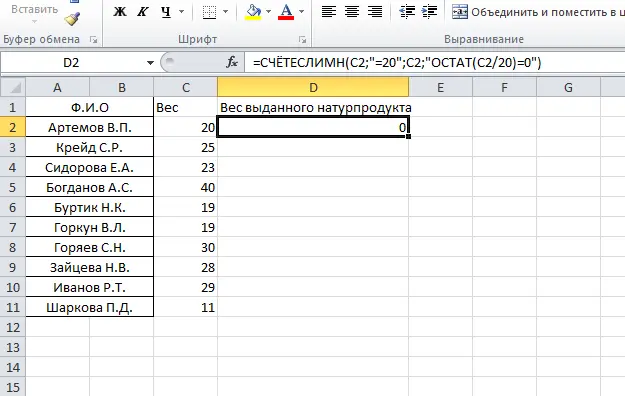This screenshot has height=396, width=625.
Task: Open font color dropdown arrow
Action: click(x=301, y=12)
